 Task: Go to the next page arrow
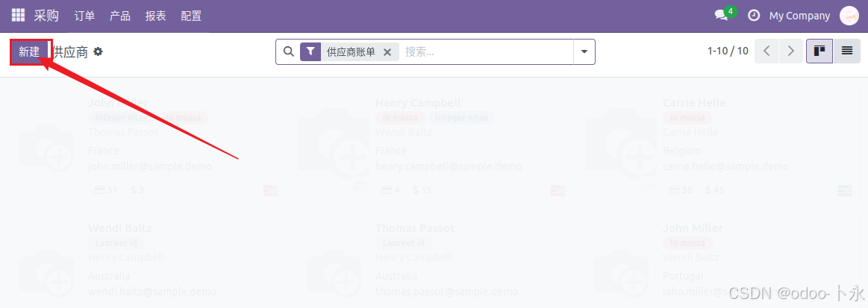(x=790, y=51)
